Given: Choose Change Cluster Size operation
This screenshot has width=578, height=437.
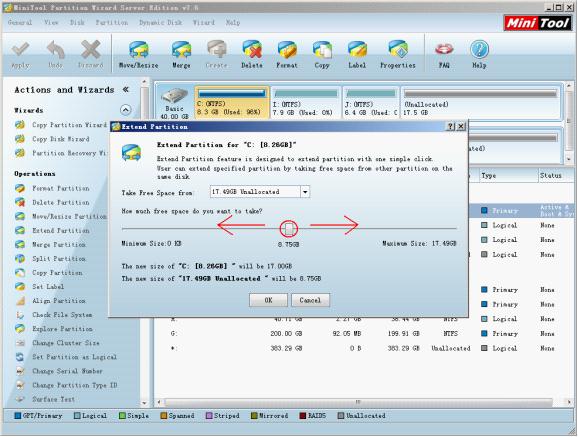Looking at the screenshot, I should point(57,343).
